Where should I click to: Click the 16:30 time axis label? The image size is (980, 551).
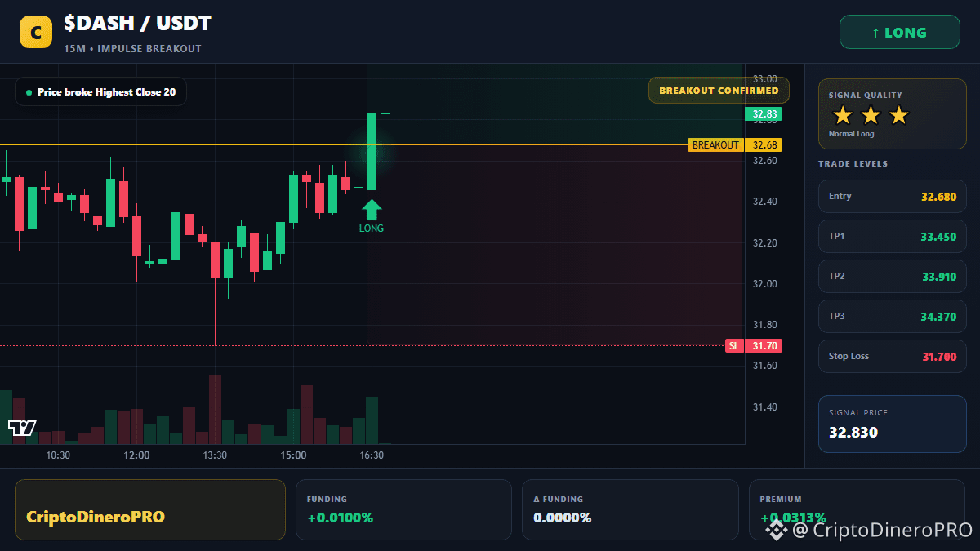[x=372, y=455]
